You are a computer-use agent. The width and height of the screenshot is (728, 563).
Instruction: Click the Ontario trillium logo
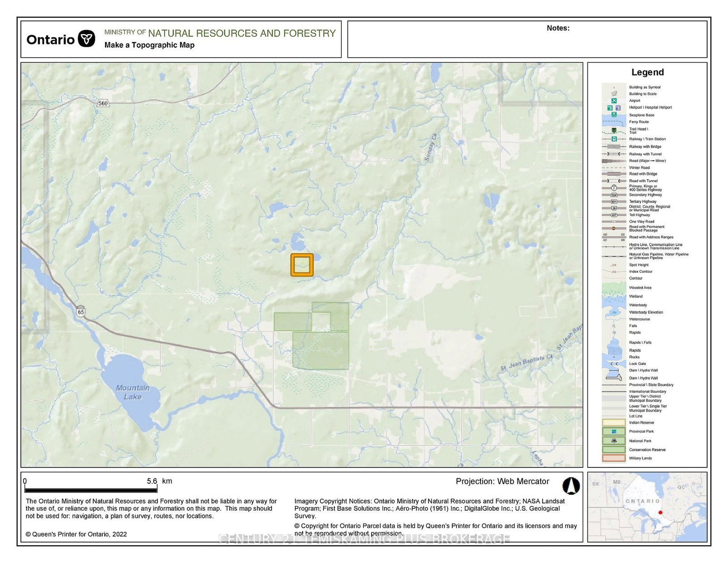click(86, 39)
